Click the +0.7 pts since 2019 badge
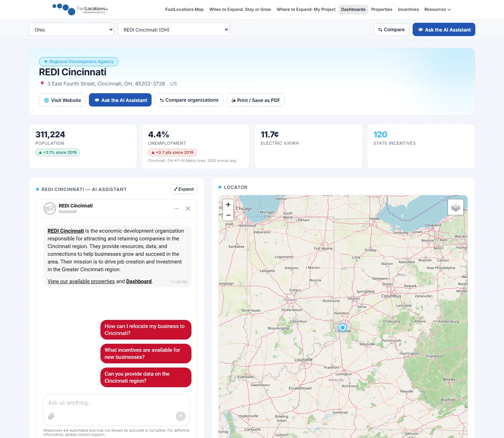Image resolution: width=504 pixels, height=438 pixels. (x=172, y=152)
